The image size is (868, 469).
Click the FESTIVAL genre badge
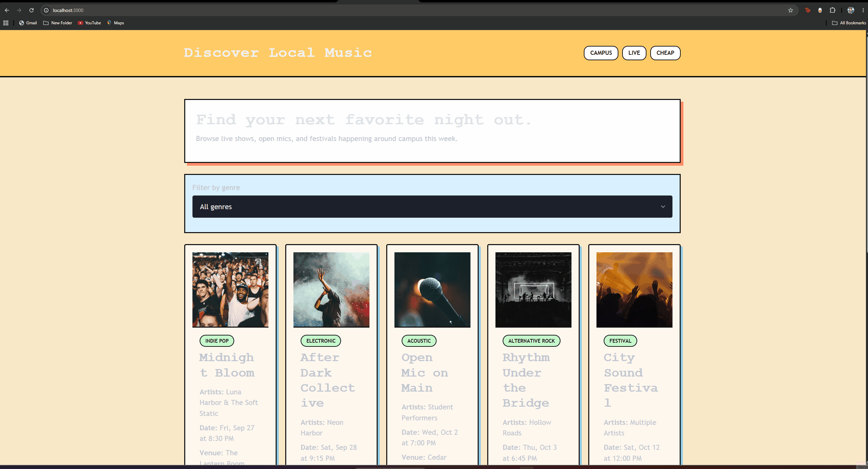[620, 341]
